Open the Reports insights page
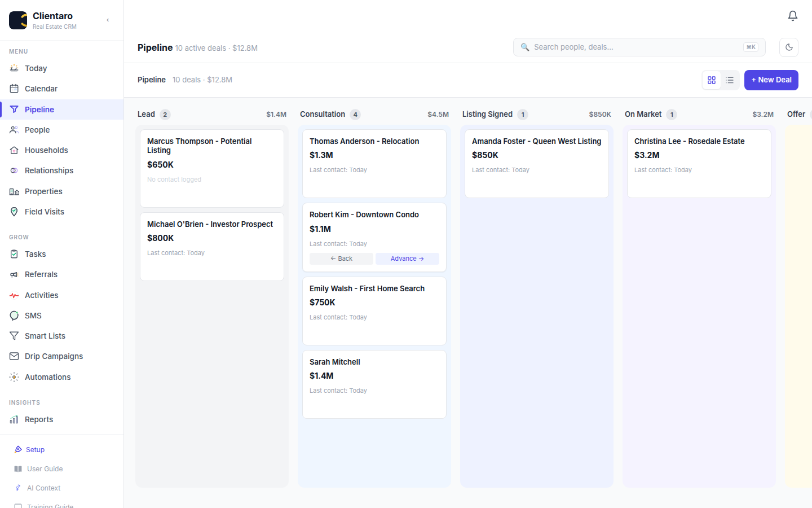 [x=39, y=419]
